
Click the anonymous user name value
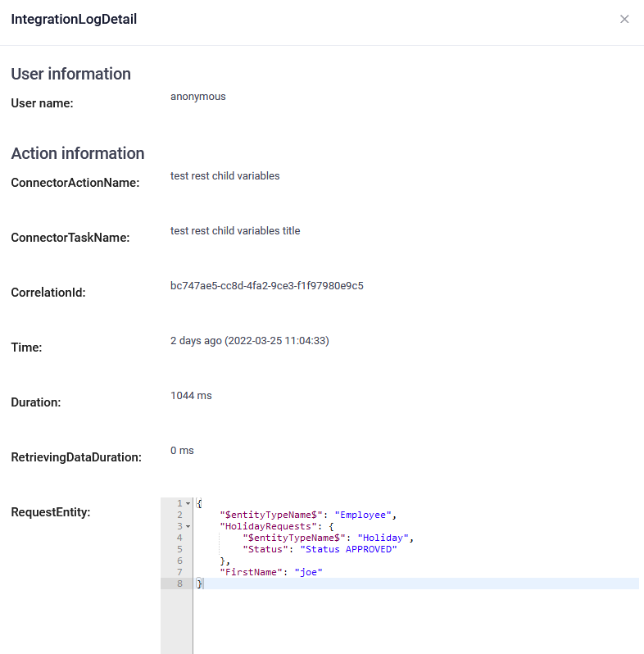[x=197, y=97]
